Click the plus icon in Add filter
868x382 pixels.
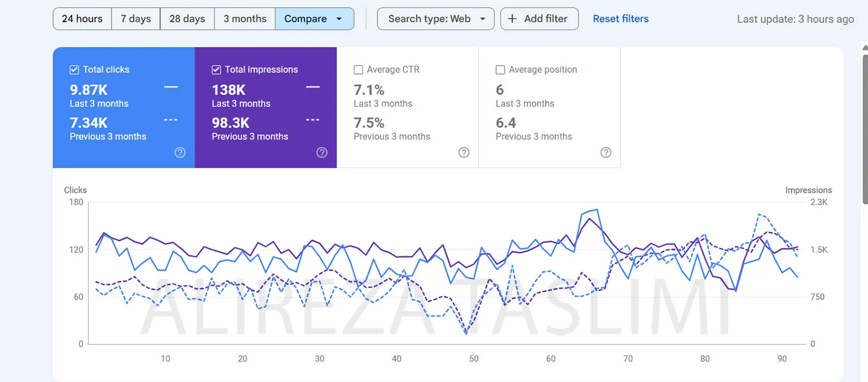point(512,19)
